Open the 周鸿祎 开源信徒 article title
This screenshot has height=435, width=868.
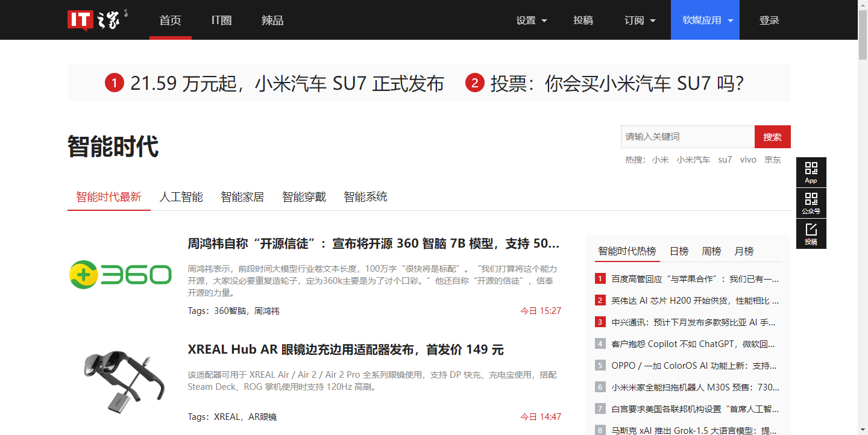374,244
